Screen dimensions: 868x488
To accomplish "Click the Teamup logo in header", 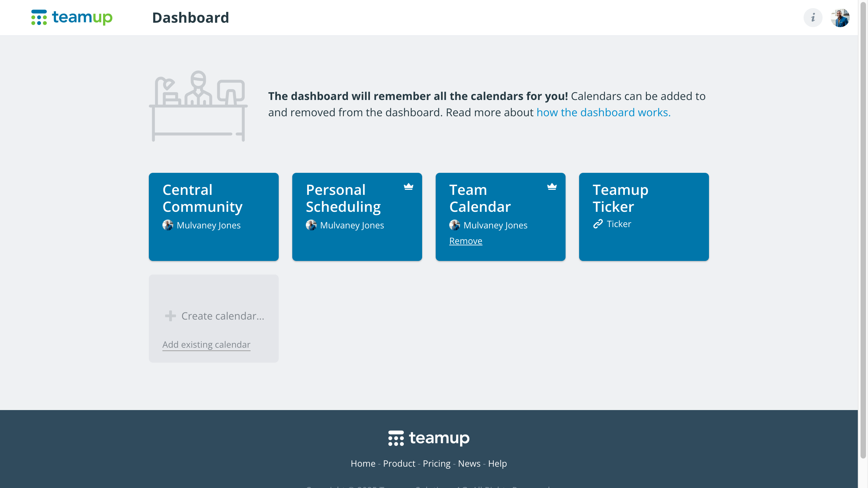I will (72, 18).
